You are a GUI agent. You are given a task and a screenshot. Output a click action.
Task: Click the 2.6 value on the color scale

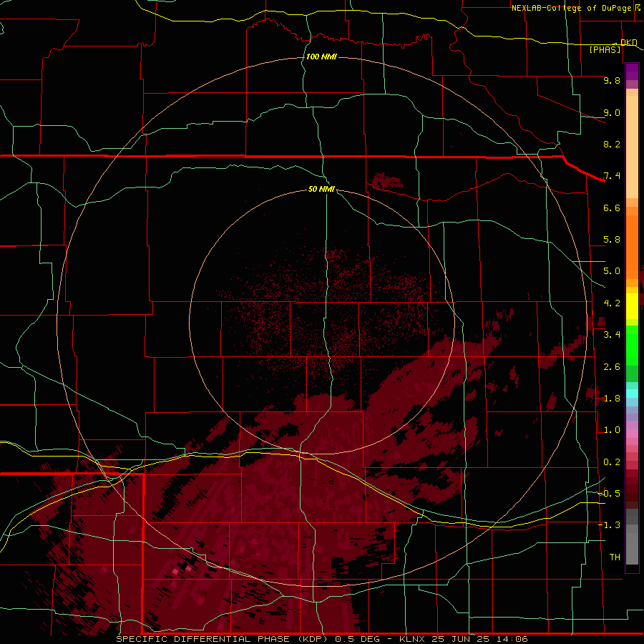pyautogui.click(x=612, y=367)
